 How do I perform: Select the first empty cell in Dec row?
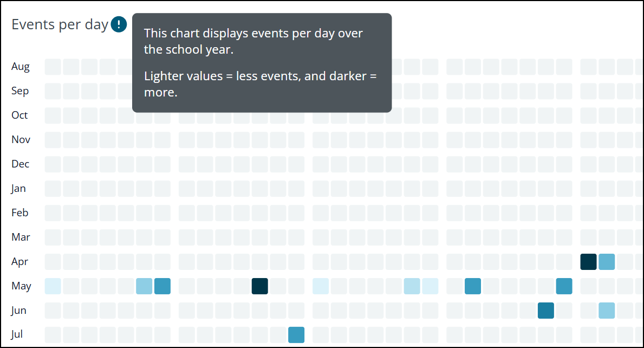pyautogui.click(x=53, y=164)
